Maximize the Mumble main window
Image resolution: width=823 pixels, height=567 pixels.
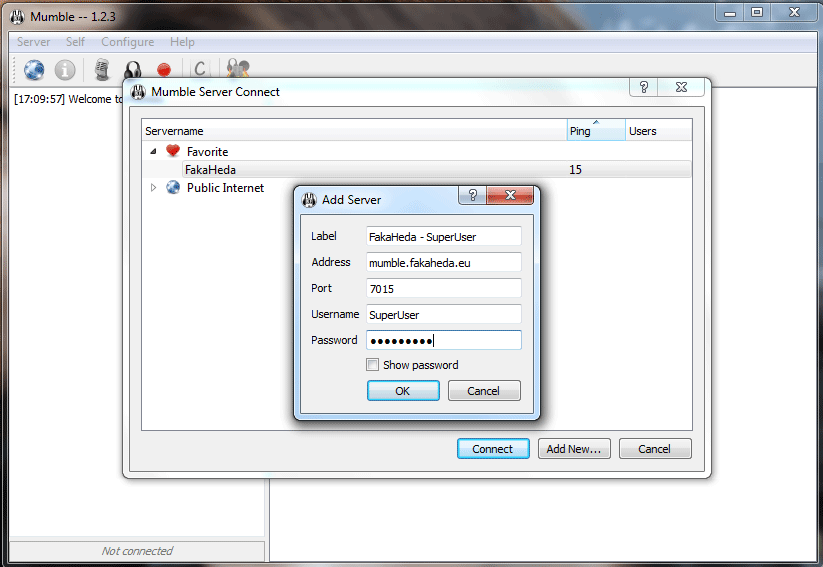tap(757, 13)
